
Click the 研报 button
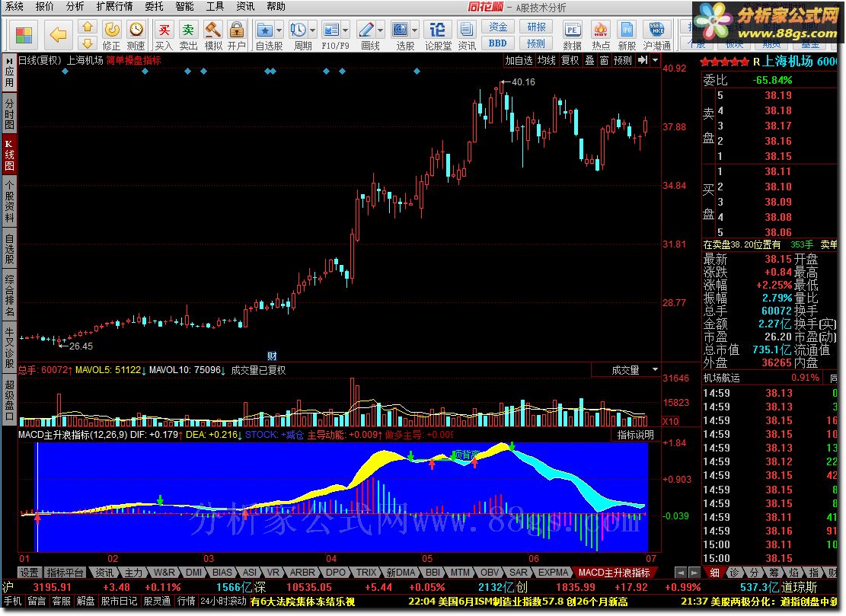[x=536, y=27]
